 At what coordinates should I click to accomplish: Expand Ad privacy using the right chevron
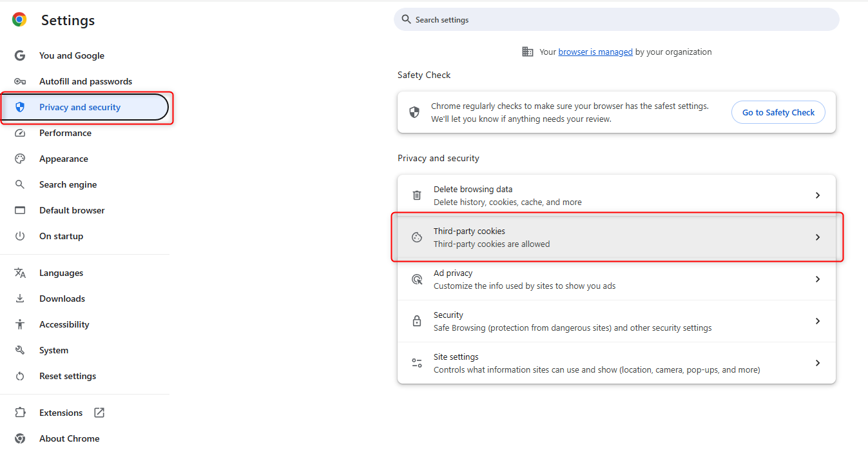(x=818, y=279)
